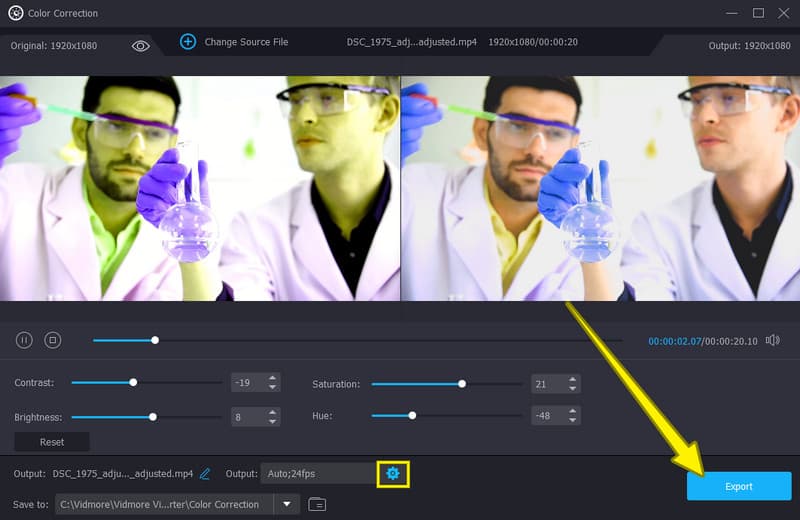Decrease the Saturation value with down arrow
This screenshot has width=800, height=520.
click(x=573, y=388)
